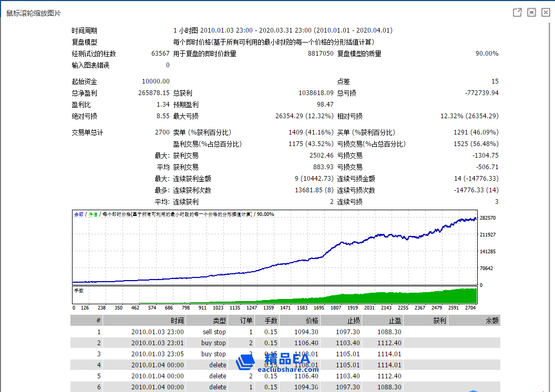Click the total net profit value 265878.15
The width and height of the screenshot is (555, 392).
(x=153, y=93)
